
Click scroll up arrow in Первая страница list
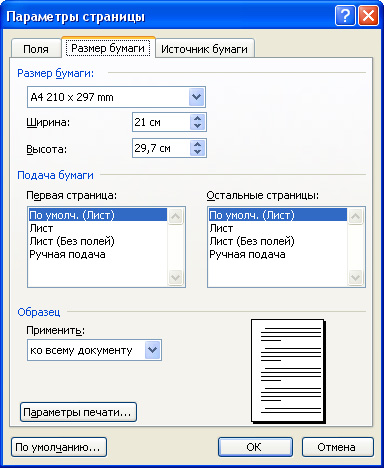(x=175, y=216)
